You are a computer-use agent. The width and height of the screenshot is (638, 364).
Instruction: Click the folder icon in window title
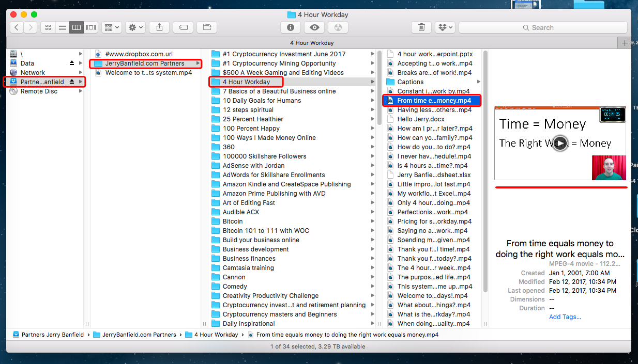tap(291, 14)
